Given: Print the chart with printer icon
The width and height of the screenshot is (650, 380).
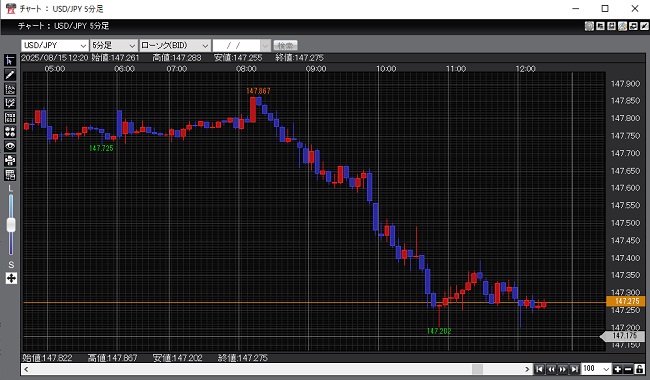Looking at the screenshot, I should click(x=10, y=160).
